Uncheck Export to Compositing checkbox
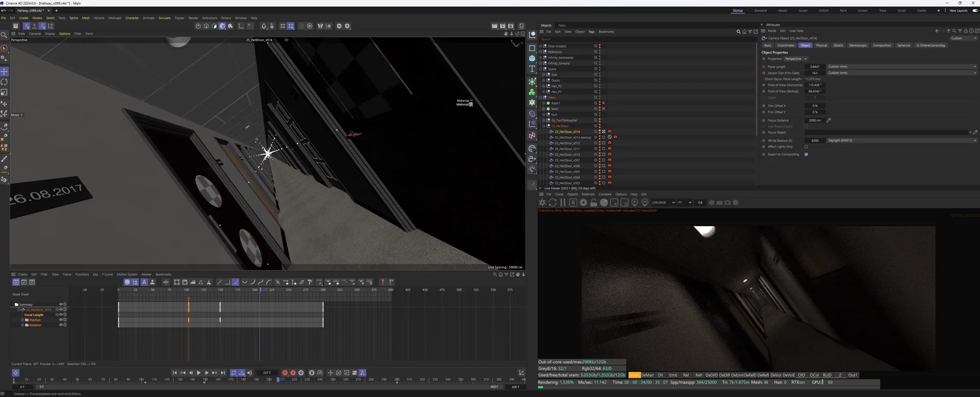Image resolution: width=980 pixels, height=397 pixels. (806, 154)
